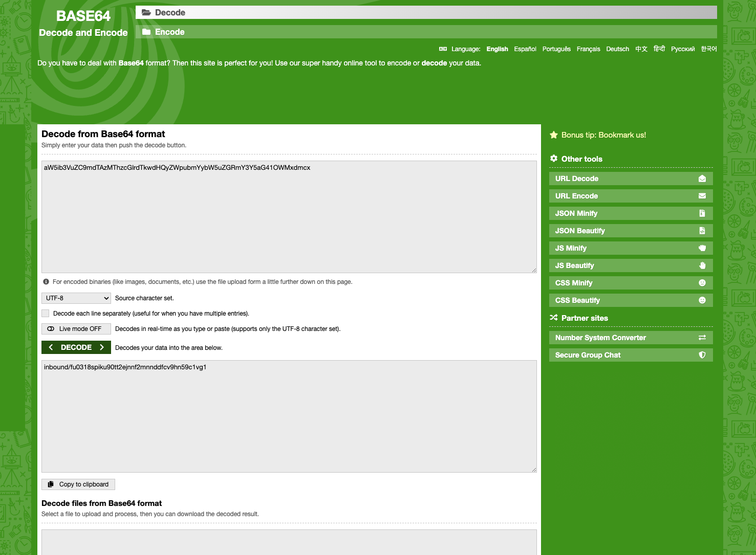Click inside the Base64 input text area
Screen dimensions: 756x555
coord(289,217)
